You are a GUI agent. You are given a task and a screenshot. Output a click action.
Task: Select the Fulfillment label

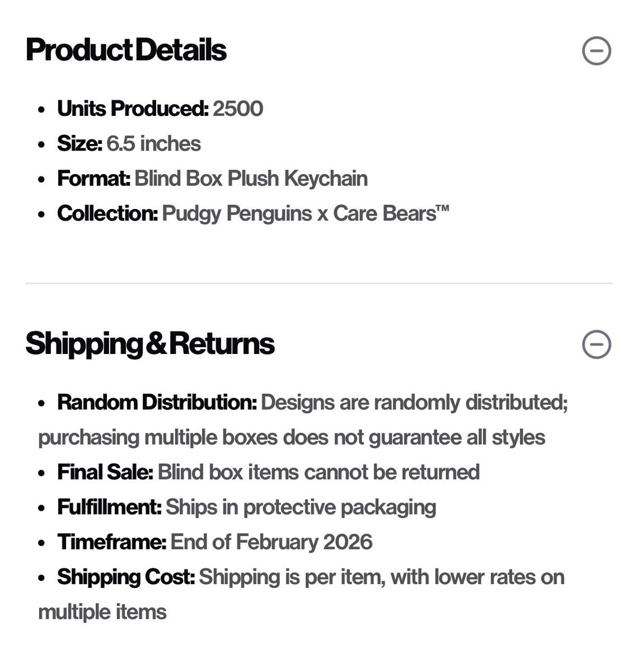pos(109,507)
